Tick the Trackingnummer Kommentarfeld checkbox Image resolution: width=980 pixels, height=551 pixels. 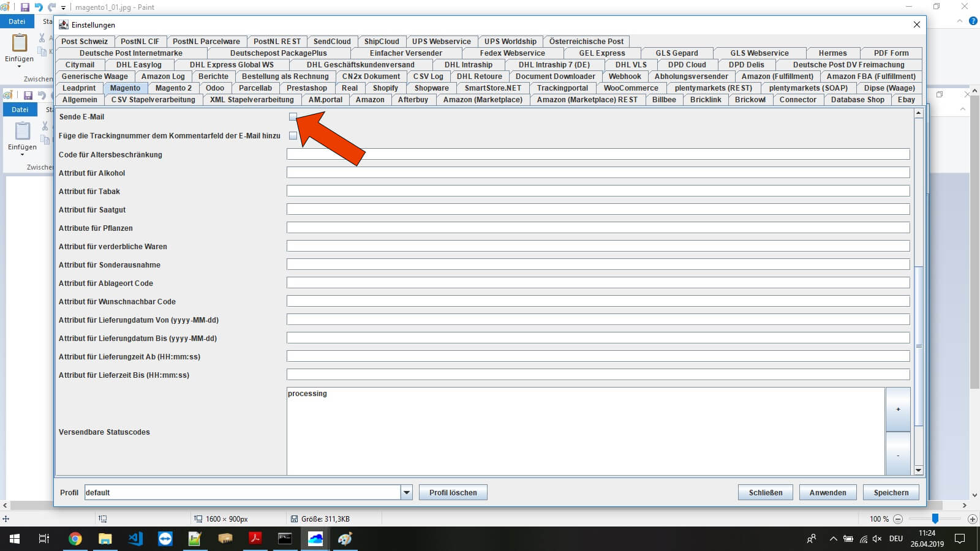coord(293,136)
